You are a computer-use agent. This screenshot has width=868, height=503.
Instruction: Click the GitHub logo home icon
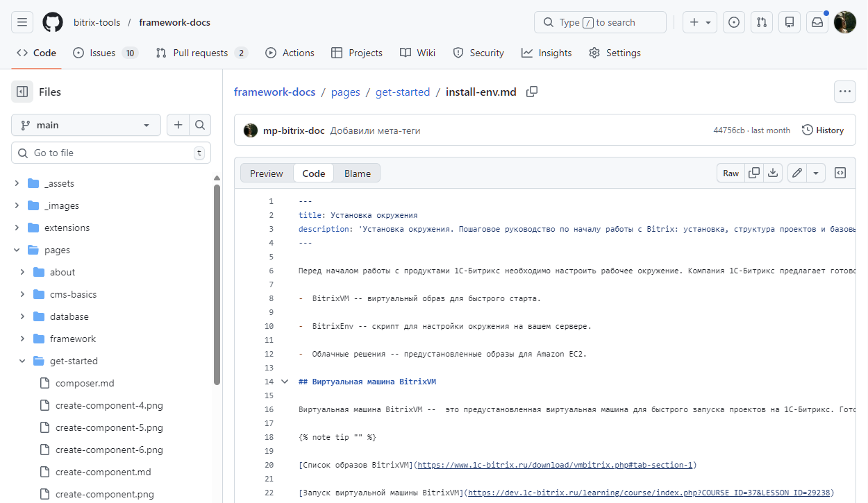53,22
